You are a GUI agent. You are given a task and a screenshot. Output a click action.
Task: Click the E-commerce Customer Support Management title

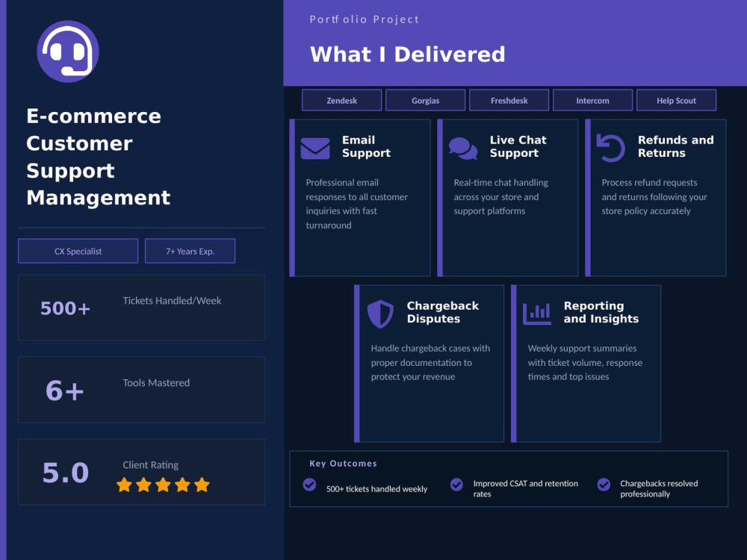point(98,157)
